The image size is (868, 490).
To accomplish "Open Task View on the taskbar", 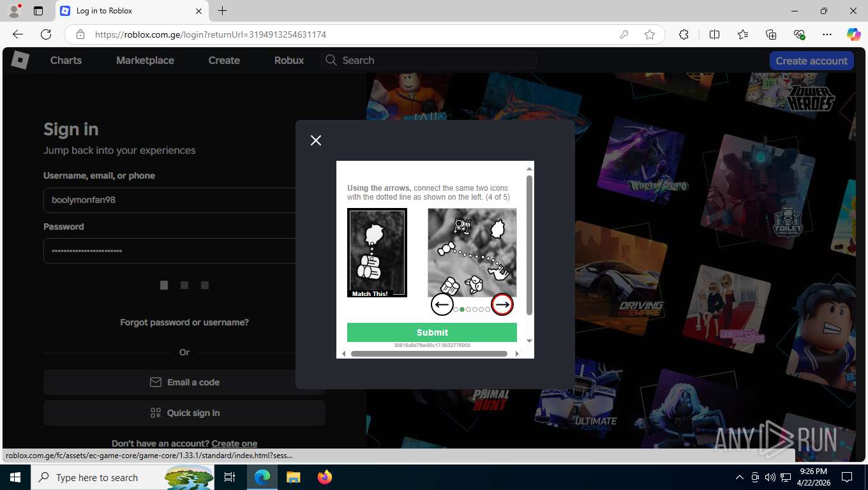I will pos(230,477).
